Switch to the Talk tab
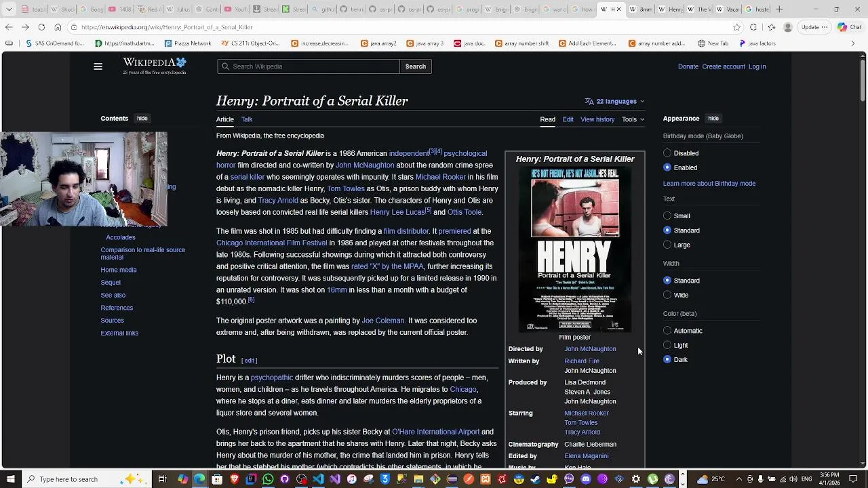868x488 pixels. pyautogui.click(x=247, y=119)
